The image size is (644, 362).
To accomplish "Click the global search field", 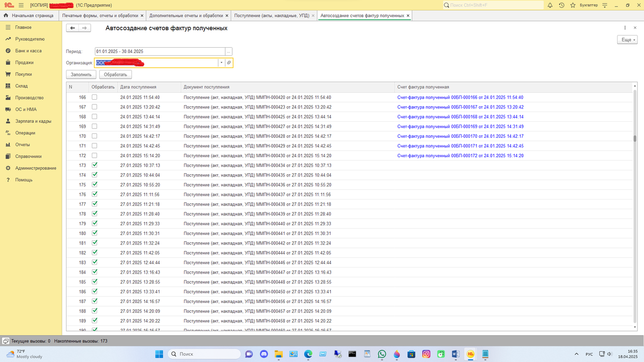I will [493, 5].
